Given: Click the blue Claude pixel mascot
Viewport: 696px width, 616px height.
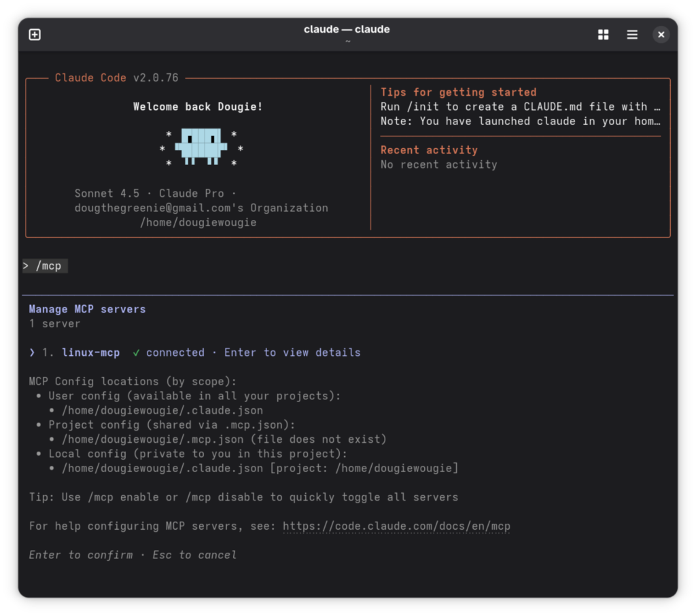Looking at the screenshot, I should [201, 145].
